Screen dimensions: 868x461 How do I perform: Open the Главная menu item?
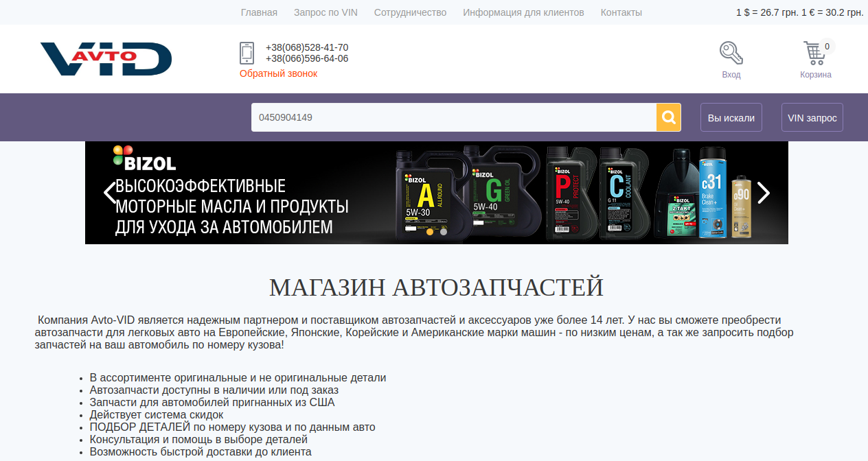point(259,12)
